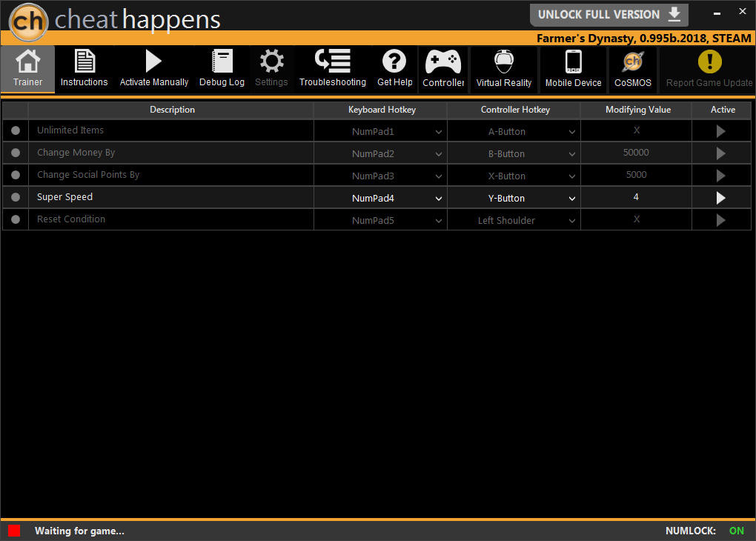Toggle the Reset Condition status dot
The image size is (756, 541).
16,219
